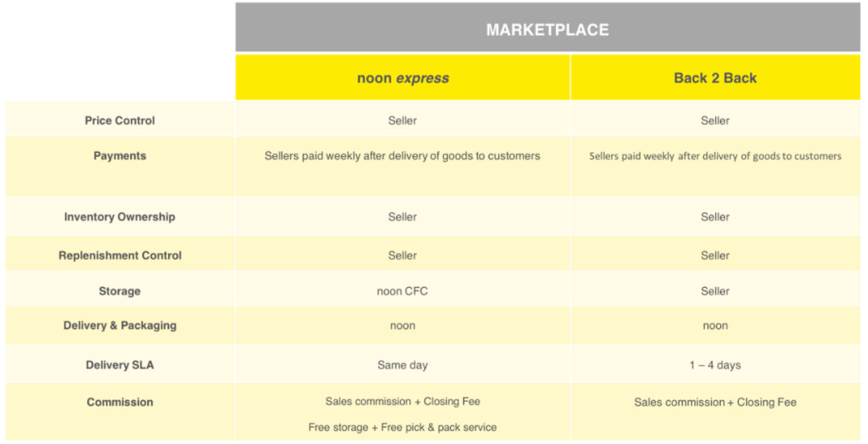868x444 pixels.
Task: Click the noon CFC storage cell
Action: tap(403, 291)
